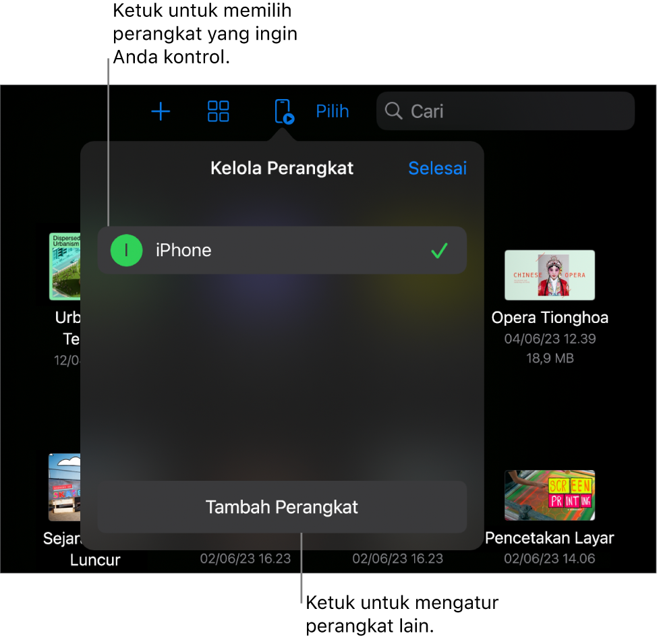Open Pencetakan Layar presentation thumbnail

(x=550, y=495)
